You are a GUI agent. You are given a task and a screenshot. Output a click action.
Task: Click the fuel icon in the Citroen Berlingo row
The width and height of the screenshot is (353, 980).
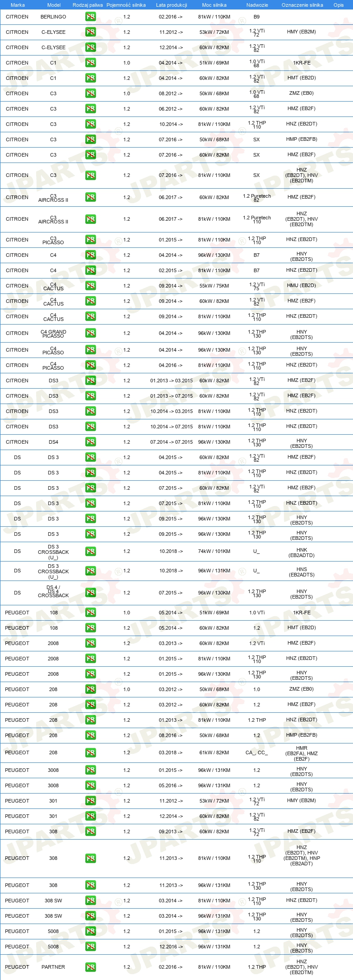point(90,17)
